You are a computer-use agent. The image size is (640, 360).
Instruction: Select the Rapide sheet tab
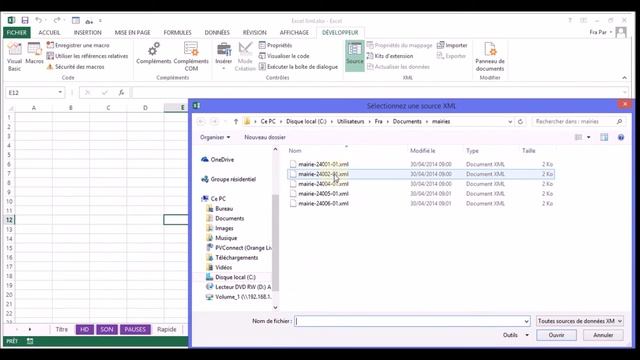167,329
